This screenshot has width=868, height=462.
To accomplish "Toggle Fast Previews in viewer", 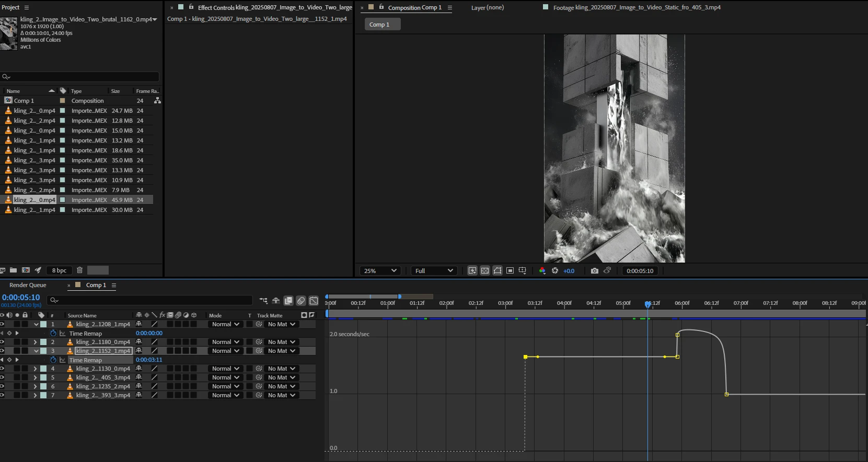I will pyautogui.click(x=472, y=270).
